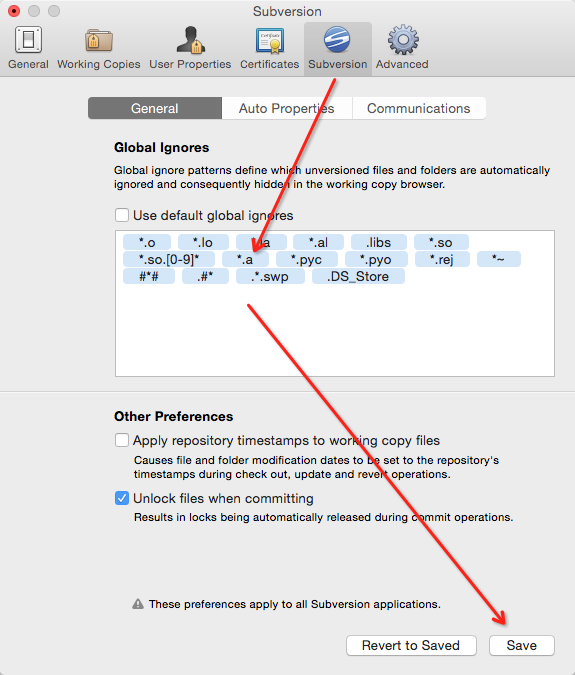Open the User Properties preferences pane
This screenshot has width=575, height=675.
coord(190,48)
